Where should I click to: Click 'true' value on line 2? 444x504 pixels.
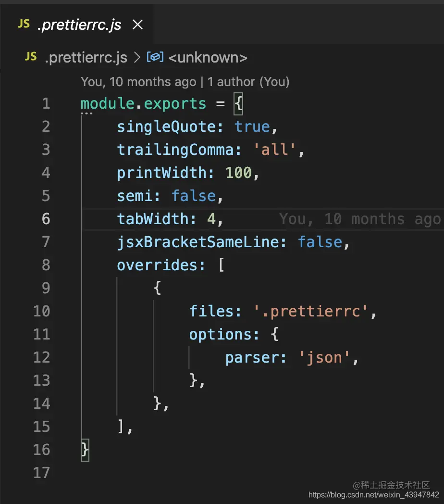[252, 127]
